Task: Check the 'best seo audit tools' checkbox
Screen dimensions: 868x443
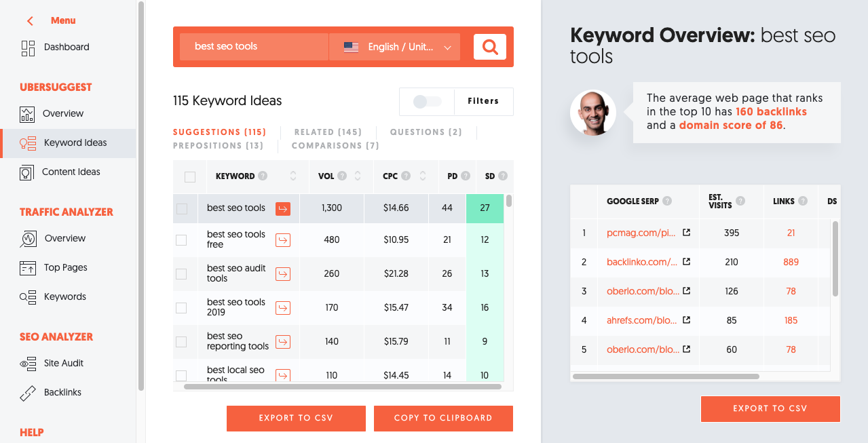Action: coord(181,273)
